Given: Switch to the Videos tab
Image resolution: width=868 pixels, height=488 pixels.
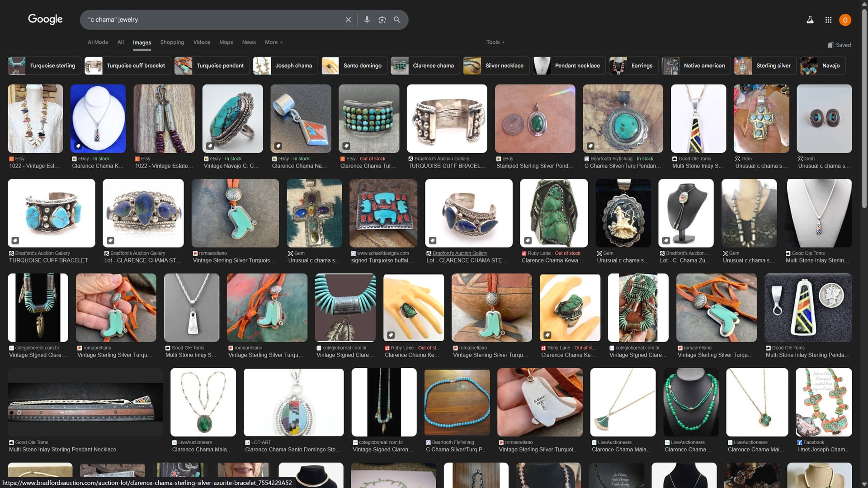Looking at the screenshot, I should [202, 42].
